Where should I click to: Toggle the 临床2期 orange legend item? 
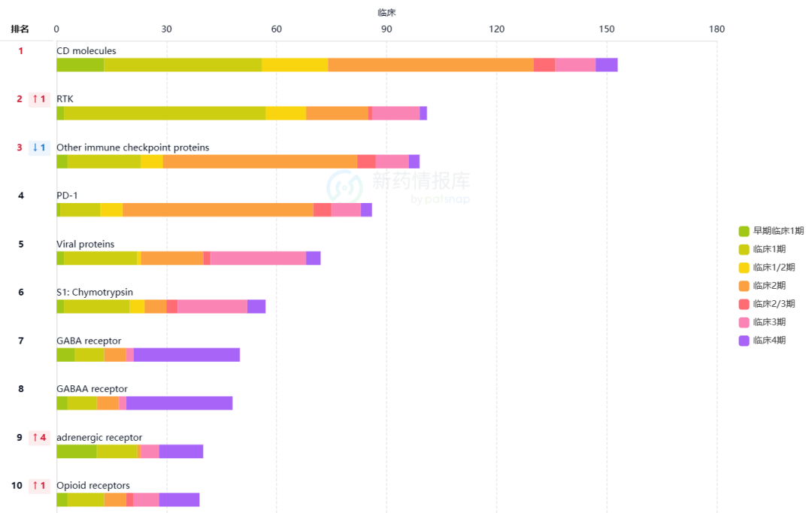762,286
